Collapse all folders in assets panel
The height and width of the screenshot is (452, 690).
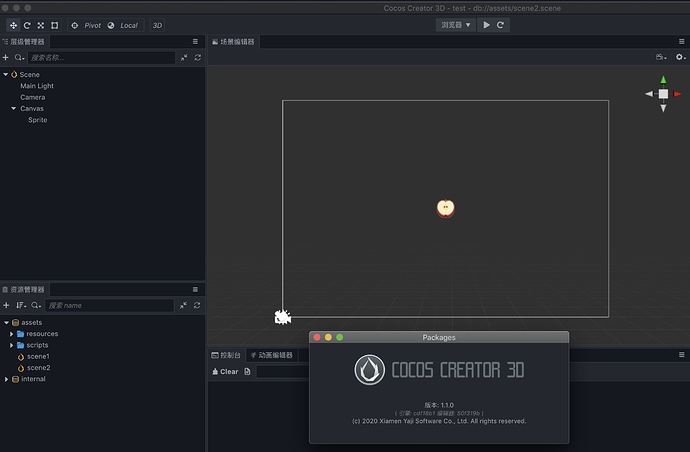point(184,305)
